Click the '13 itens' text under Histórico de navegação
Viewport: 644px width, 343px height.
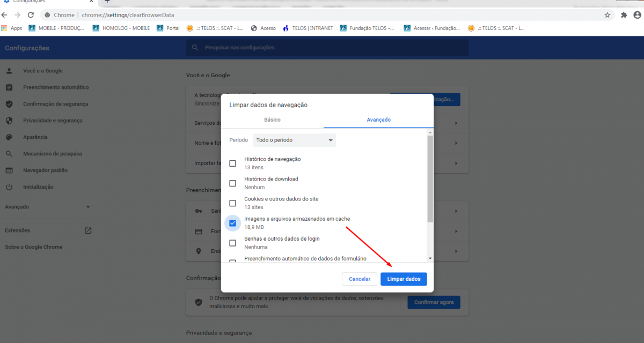click(x=254, y=168)
